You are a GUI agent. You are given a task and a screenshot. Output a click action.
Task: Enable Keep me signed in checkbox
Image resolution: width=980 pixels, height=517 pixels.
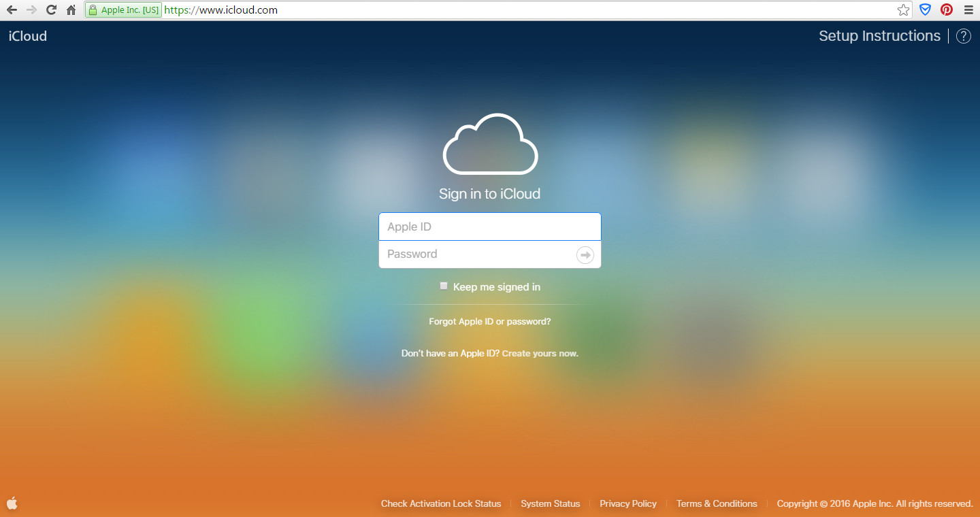444,286
